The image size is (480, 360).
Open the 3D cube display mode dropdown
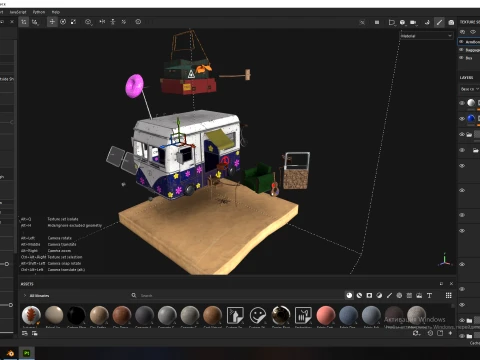(x=403, y=22)
